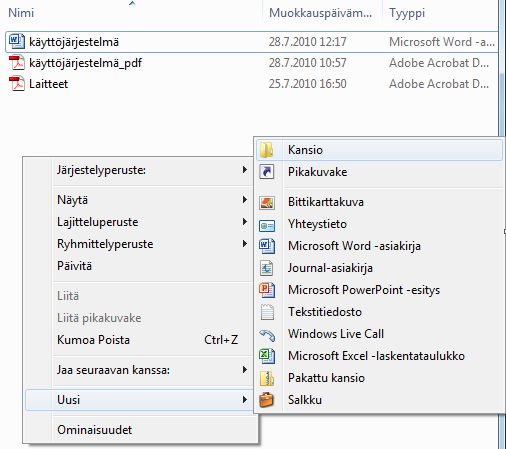This screenshot has height=449, width=506.
Task: Sort by the Nimi column header
Action: [x=132, y=13]
